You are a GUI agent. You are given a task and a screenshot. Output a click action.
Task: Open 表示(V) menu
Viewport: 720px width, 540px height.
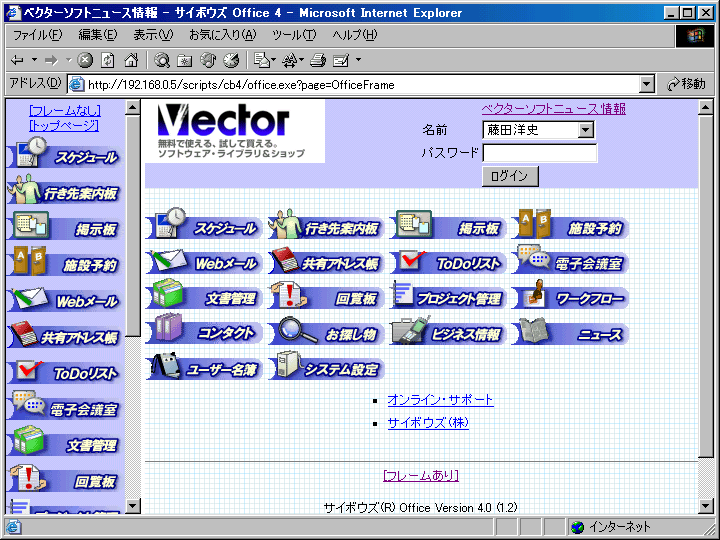pos(153,35)
